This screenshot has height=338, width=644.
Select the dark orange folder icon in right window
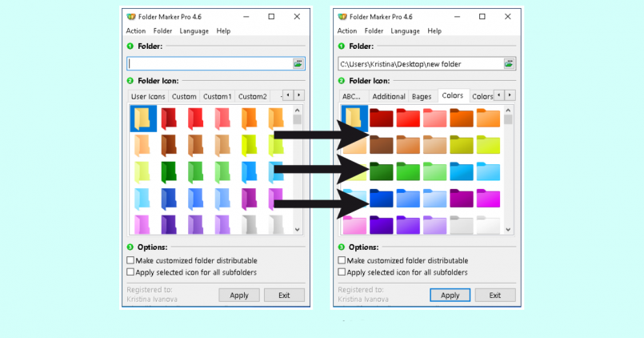click(462, 118)
